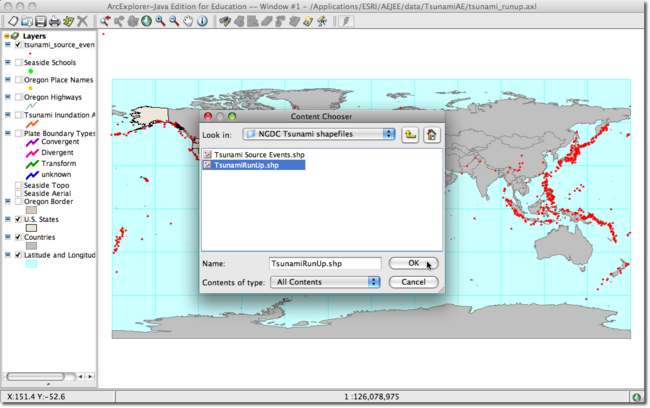
Task: Click the Home folder icon
Action: pyautogui.click(x=431, y=135)
